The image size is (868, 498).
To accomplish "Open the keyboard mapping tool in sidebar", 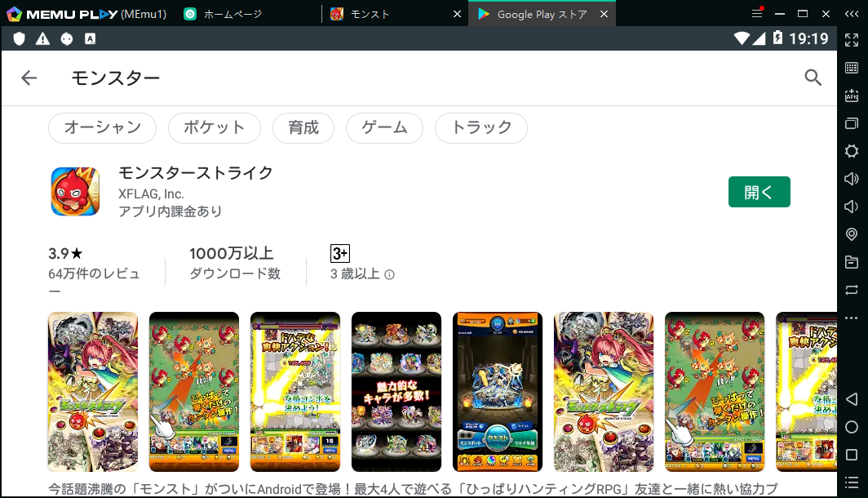I will (852, 68).
